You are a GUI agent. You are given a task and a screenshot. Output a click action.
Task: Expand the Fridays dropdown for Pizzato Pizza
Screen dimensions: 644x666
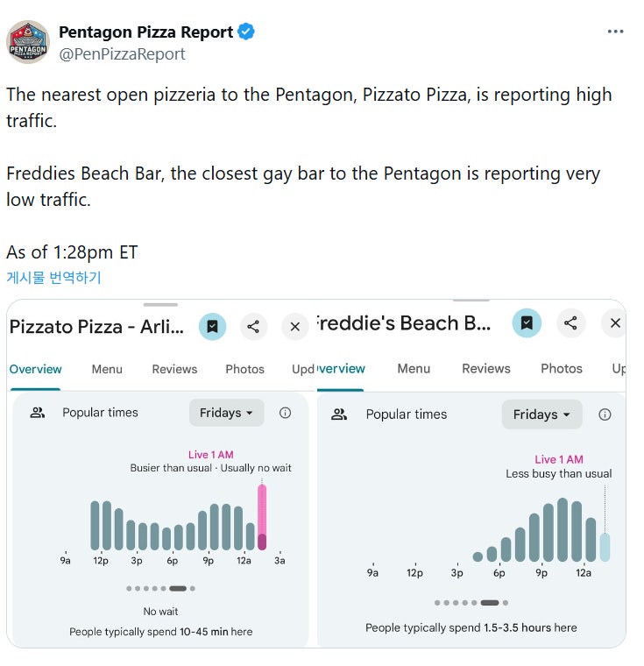[226, 413]
